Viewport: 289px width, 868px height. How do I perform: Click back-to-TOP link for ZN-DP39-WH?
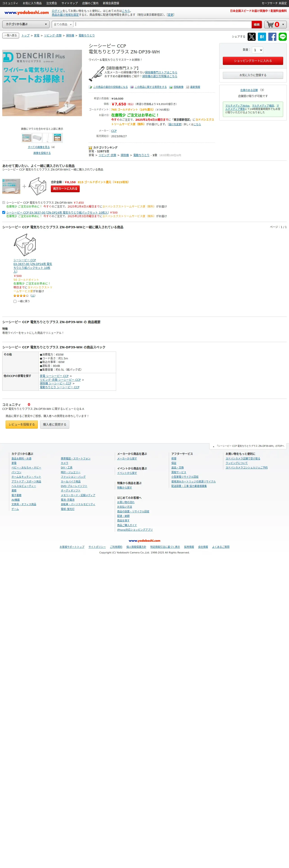tap(249, 446)
